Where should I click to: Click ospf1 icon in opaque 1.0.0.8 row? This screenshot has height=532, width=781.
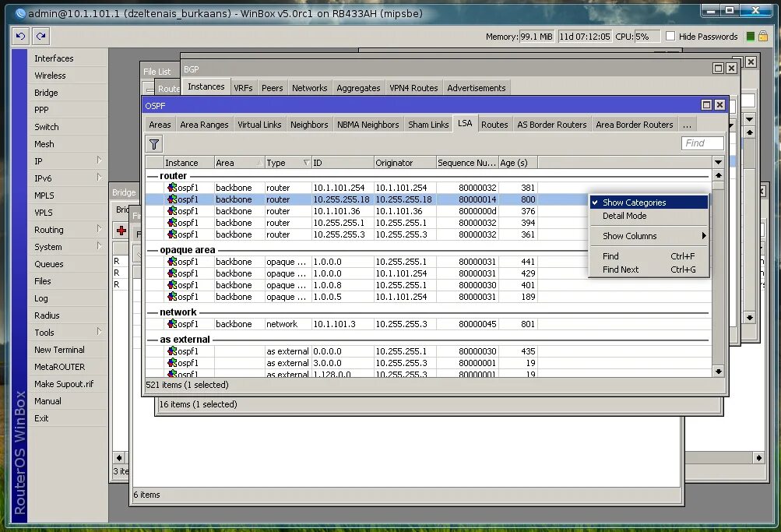[172, 285]
